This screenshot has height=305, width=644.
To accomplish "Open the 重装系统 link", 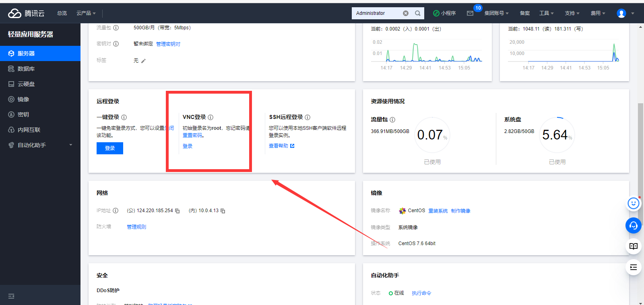I will point(438,211).
